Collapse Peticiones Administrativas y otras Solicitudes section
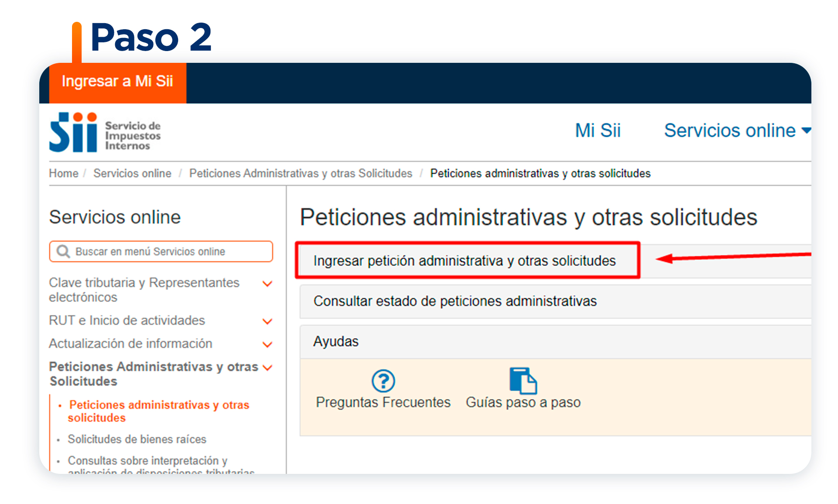Viewport: 838px width, 504px height. (268, 367)
